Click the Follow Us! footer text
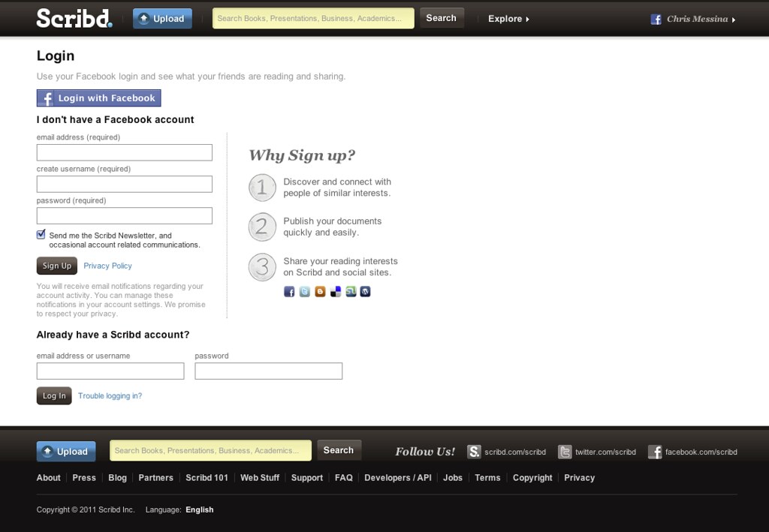The width and height of the screenshot is (769, 532). [x=425, y=452]
